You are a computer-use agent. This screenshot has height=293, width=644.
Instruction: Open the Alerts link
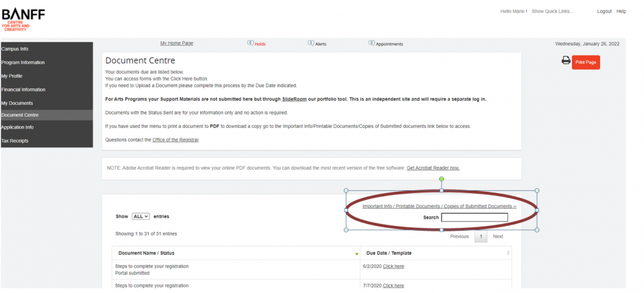pos(321,44)
